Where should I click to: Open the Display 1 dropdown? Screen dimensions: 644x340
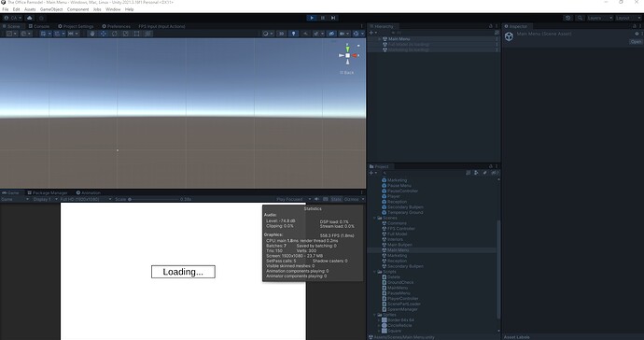pyautogui.click(x=45, y=199)
